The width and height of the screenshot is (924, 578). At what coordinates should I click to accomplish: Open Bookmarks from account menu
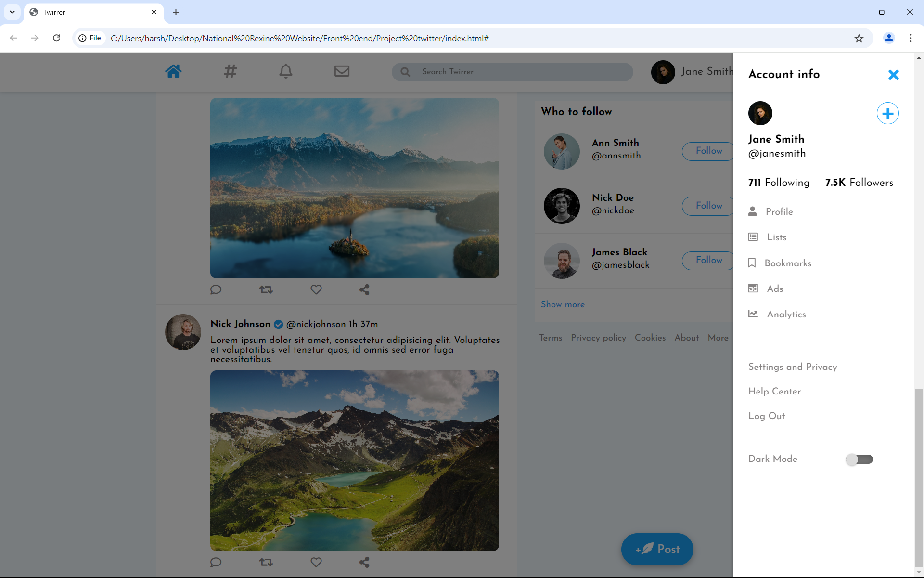[x=780, y=263]
